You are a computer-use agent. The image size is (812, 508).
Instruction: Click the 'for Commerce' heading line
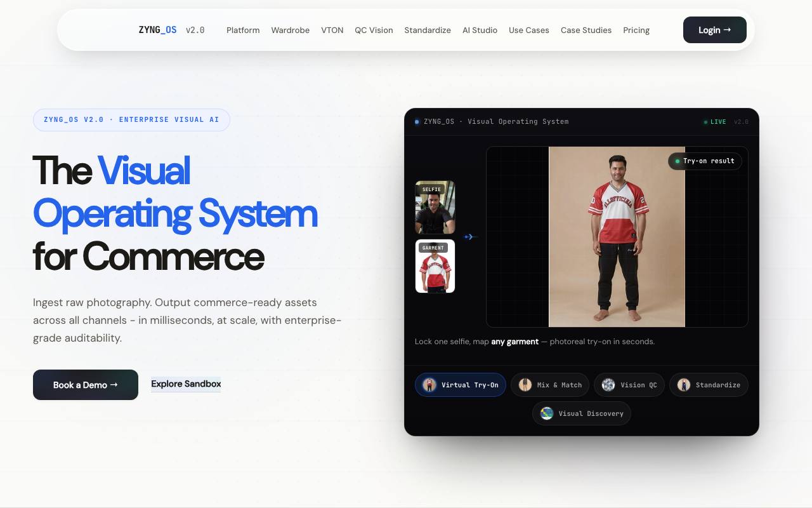pos(148,257)
